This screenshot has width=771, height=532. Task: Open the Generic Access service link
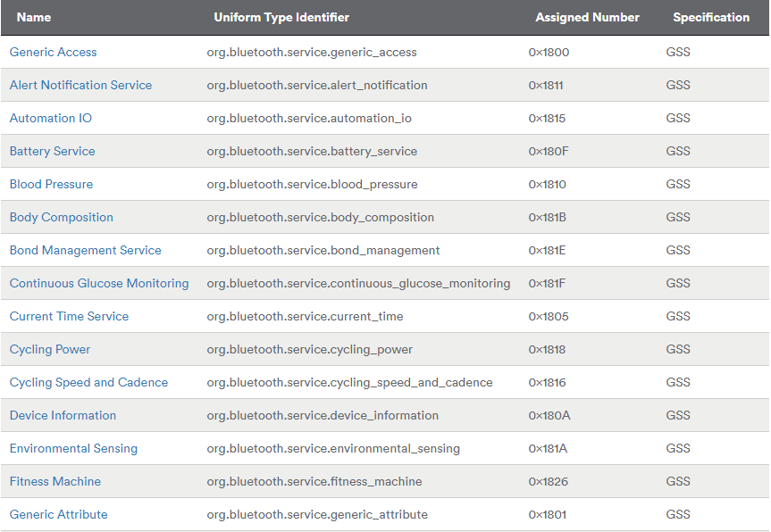point(53,52)
